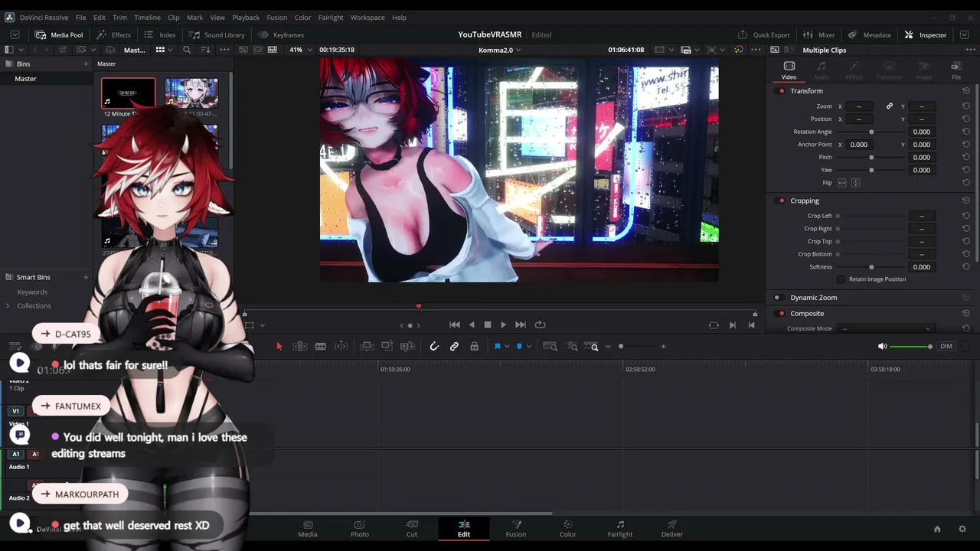Open the Composite Mode dropdown
The width and height of the screenshot is (980, 551).
click(887, 329)
